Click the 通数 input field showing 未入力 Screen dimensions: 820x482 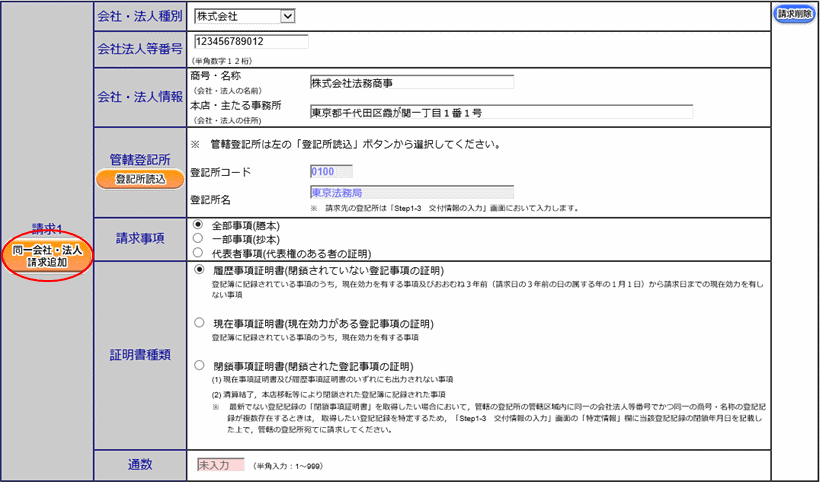(221, 465)
